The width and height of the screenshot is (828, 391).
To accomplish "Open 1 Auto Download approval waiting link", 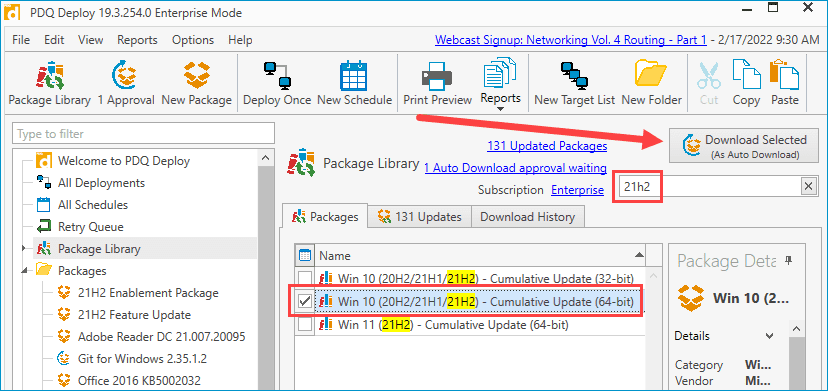I will point(515,168).
